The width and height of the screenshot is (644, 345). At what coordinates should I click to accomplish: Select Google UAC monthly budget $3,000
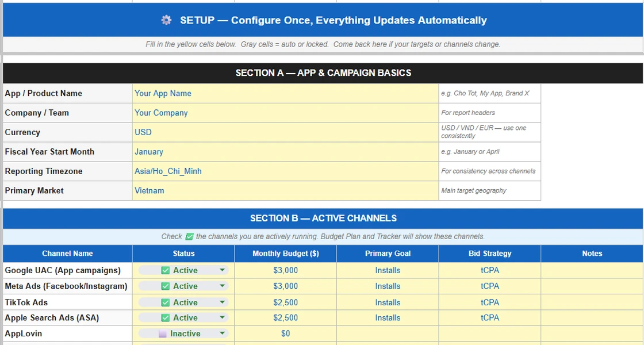click(x=285, y=270)
